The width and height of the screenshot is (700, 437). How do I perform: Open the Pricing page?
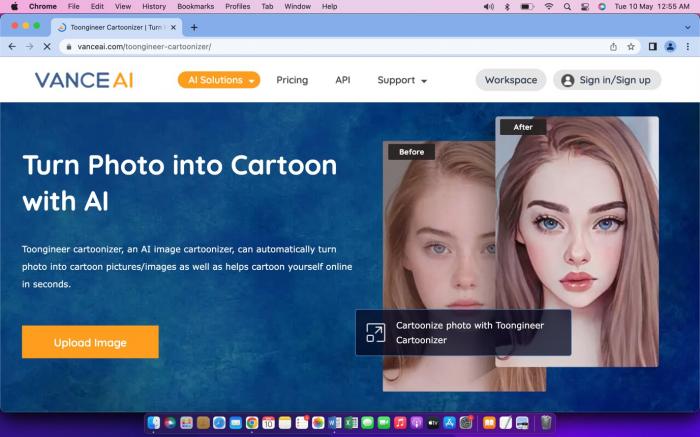click(292, 80)
